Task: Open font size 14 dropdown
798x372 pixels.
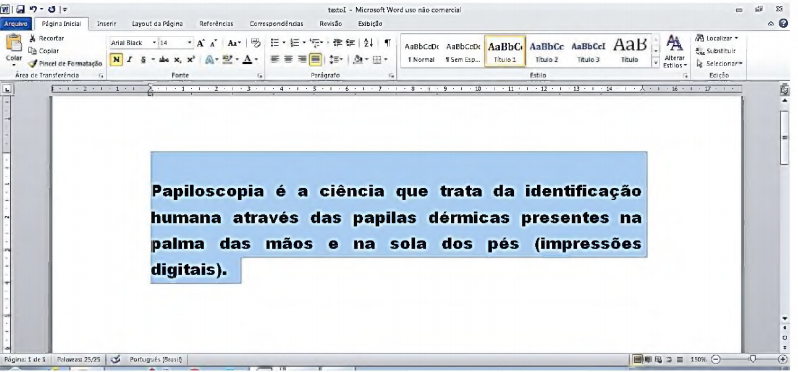Action: 189,43
